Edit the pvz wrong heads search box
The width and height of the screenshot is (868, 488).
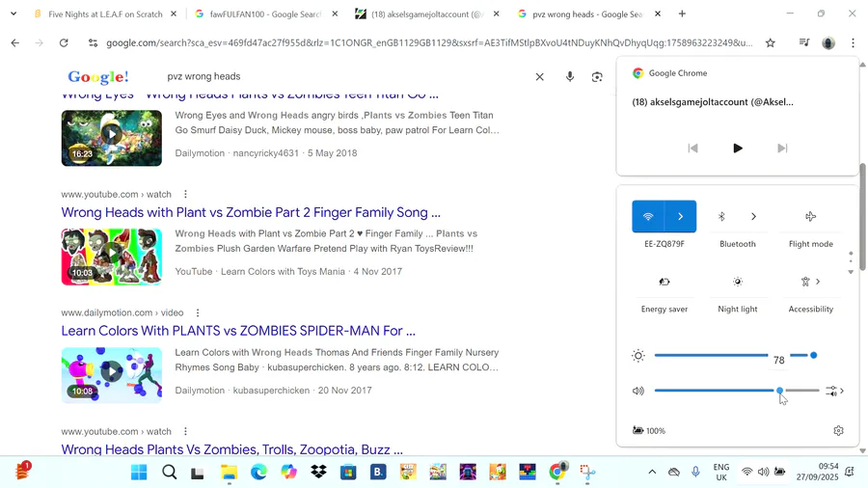(x=343, y=77)
